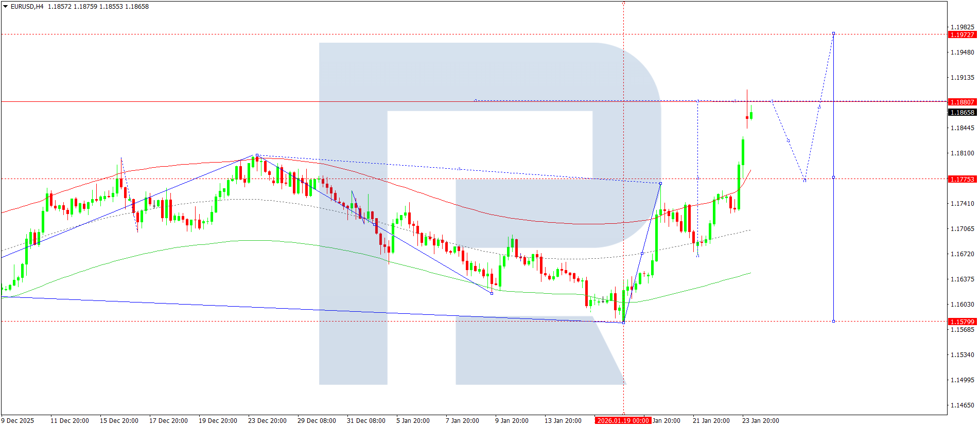The height and width of the screenshot is (427, 980).
Task: Select the red 1.18807 price level label
Action: click(961, 102)
